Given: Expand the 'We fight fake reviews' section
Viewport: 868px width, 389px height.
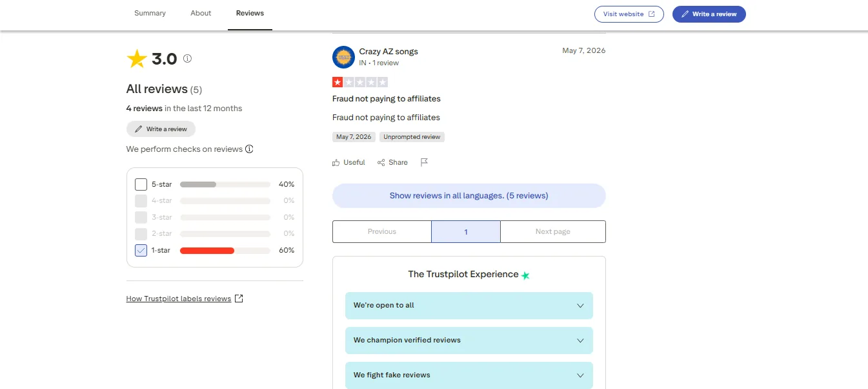Looking at the screenshot, I should [469, 375].
